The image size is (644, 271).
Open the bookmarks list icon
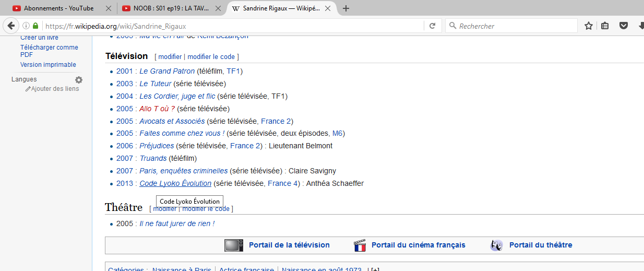pos(605,26)
